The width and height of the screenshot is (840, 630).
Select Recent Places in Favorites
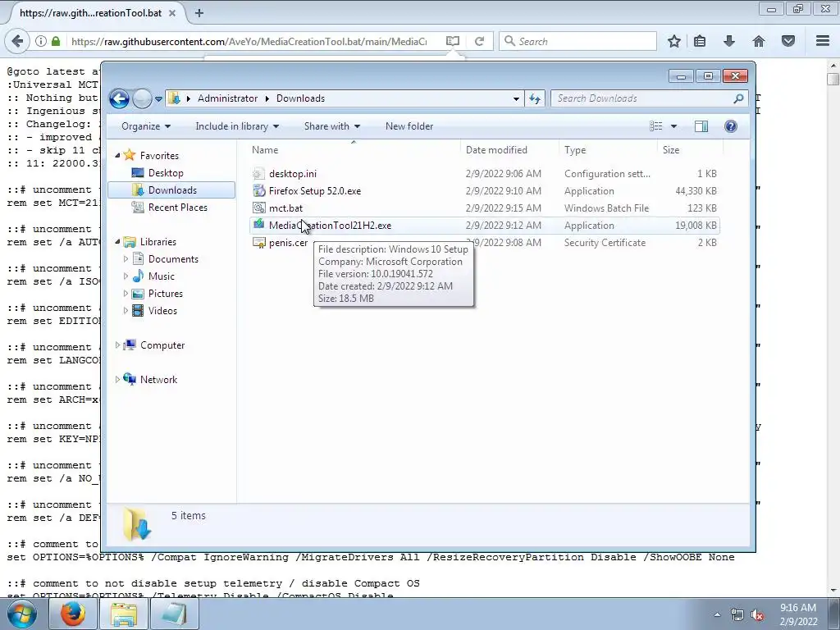(177, 208)
